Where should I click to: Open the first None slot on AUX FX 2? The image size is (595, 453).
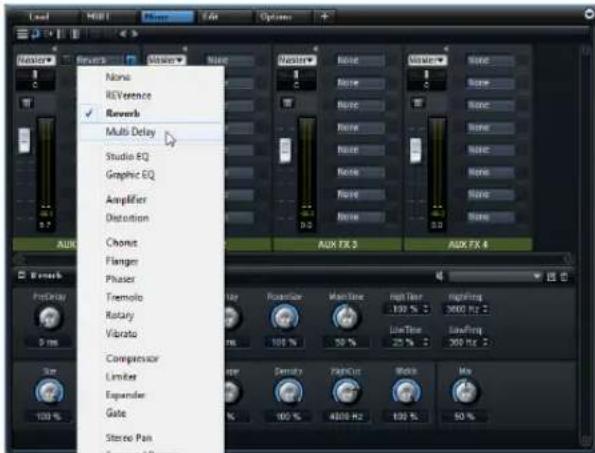click(x=230, y=60)
